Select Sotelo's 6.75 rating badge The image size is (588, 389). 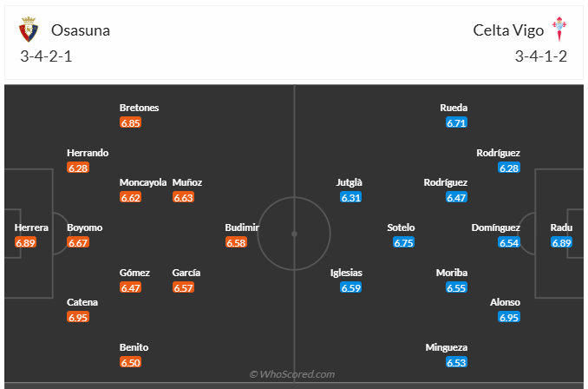(x=403, y=242)
